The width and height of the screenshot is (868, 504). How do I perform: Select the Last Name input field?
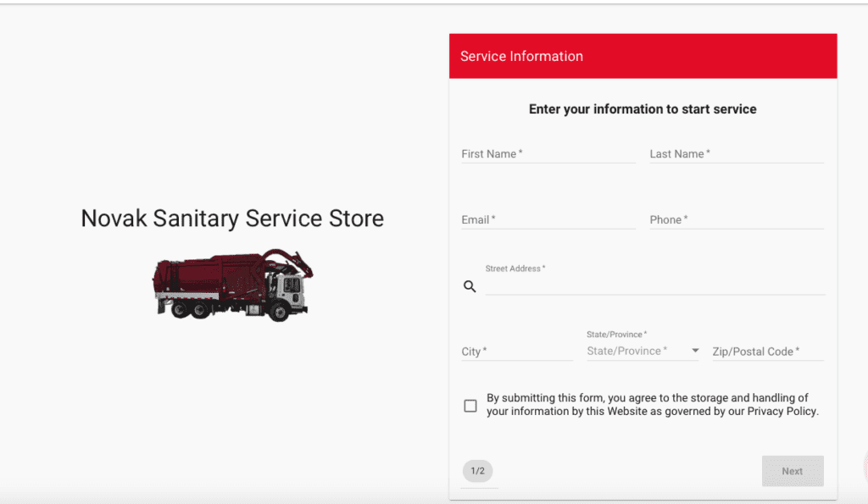pyautogui.click(x=736, y=154)
